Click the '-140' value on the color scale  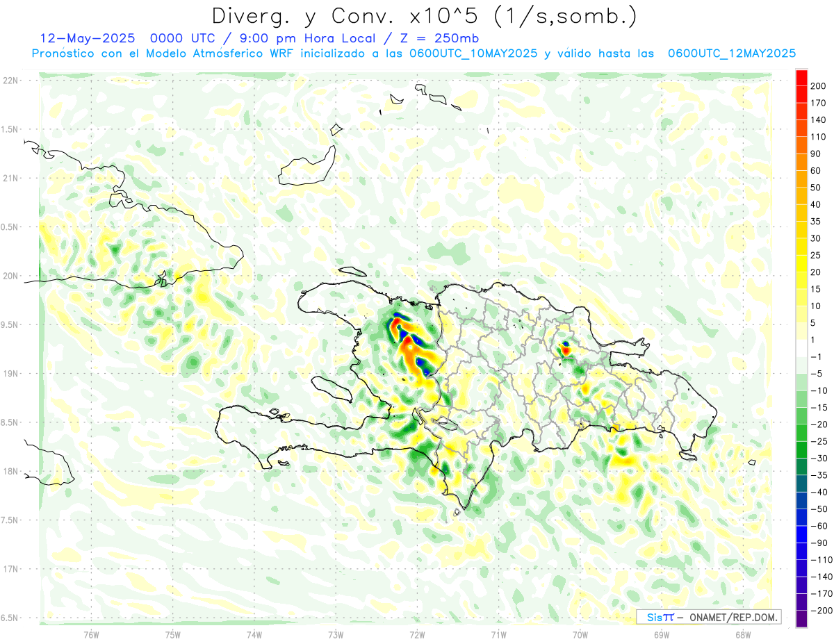pyautogui.click(x=821, y=577)
